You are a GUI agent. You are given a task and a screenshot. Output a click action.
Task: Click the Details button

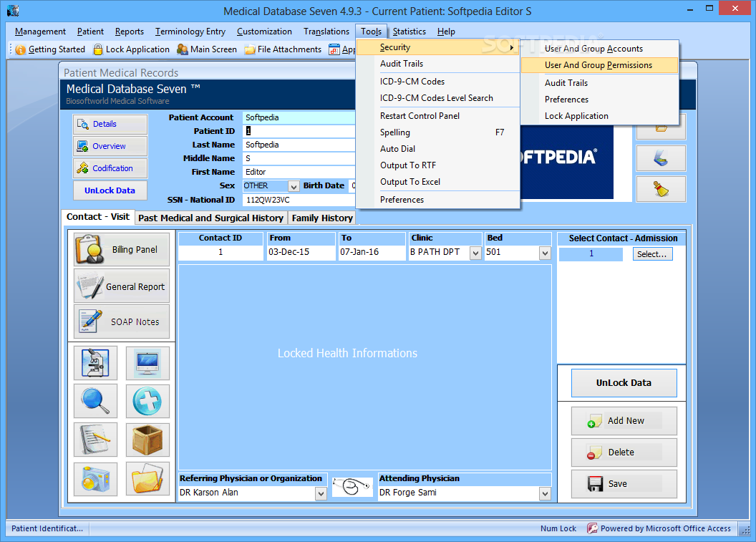[110, 124]
